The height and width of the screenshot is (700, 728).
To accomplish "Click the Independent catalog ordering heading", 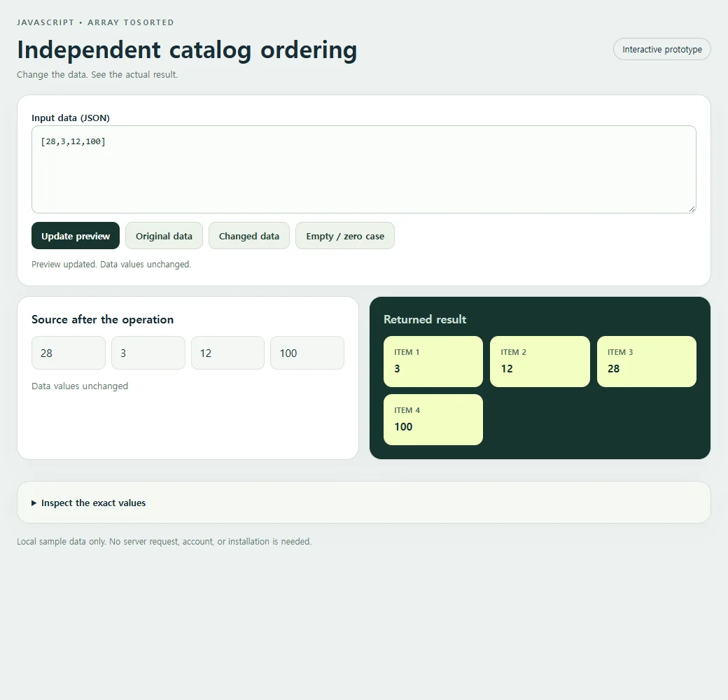I will (187, 50).
